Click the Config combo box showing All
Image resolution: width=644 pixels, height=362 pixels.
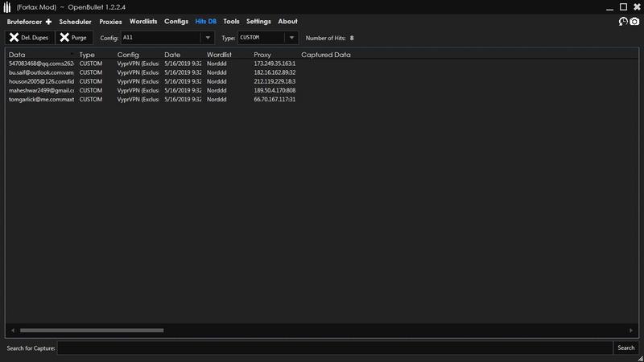167,38
